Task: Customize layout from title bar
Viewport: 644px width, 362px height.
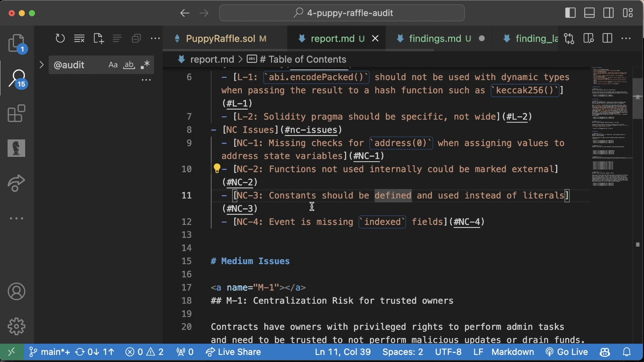Action: (x=628, y=13)
